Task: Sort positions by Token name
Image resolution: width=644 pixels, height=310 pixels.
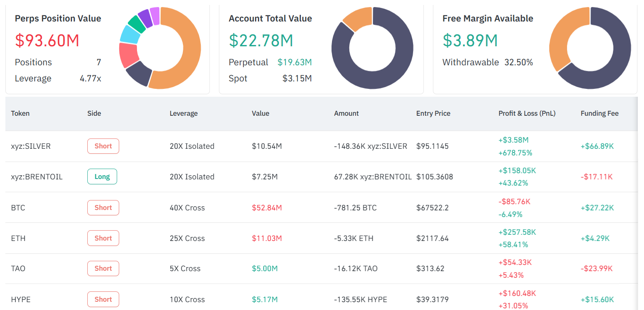Action: [x=20, y=113]
